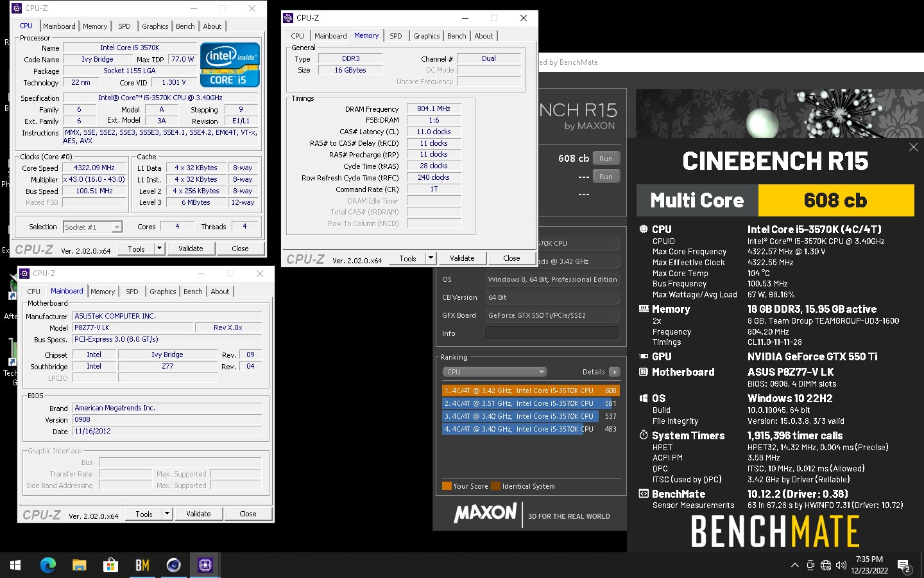Screen dimensions: 924x578
Task: Open Bench tab in Memory CPU-Z window
Action: point(457,36)
